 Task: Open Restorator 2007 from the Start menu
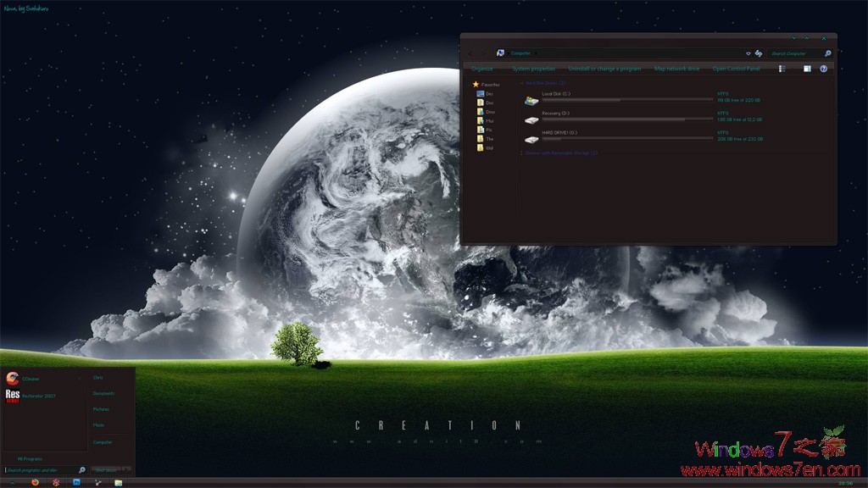pos(39,396)
